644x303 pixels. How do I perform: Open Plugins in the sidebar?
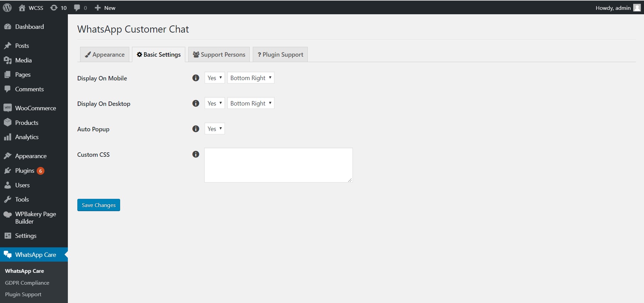click(34, 171)
